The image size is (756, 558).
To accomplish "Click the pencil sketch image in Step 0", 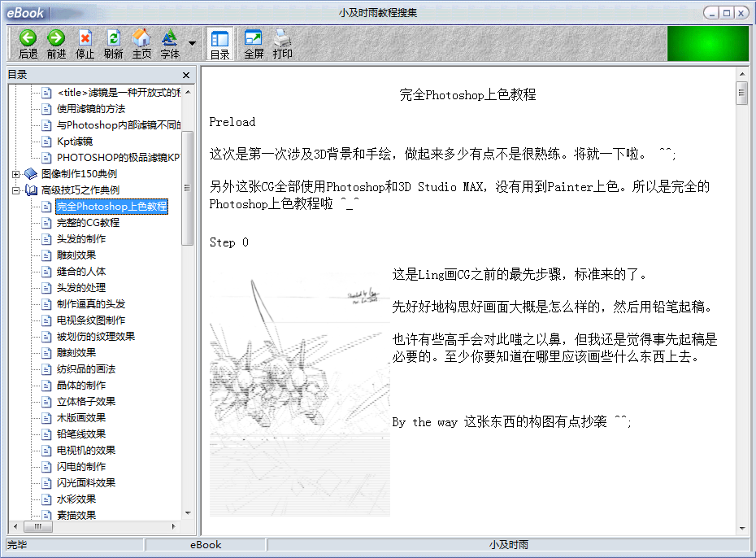I will tap(299, 394).
